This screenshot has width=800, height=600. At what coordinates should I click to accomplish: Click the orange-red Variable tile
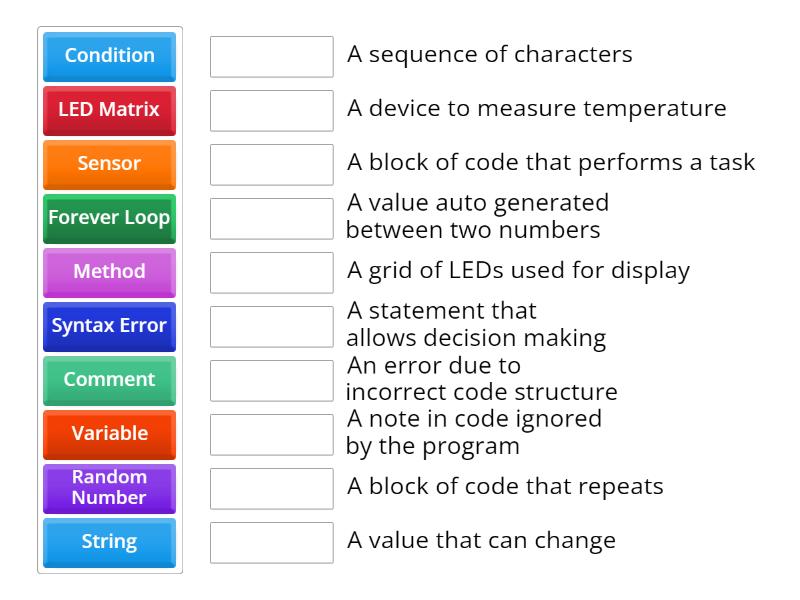click(x=109, y=434)
